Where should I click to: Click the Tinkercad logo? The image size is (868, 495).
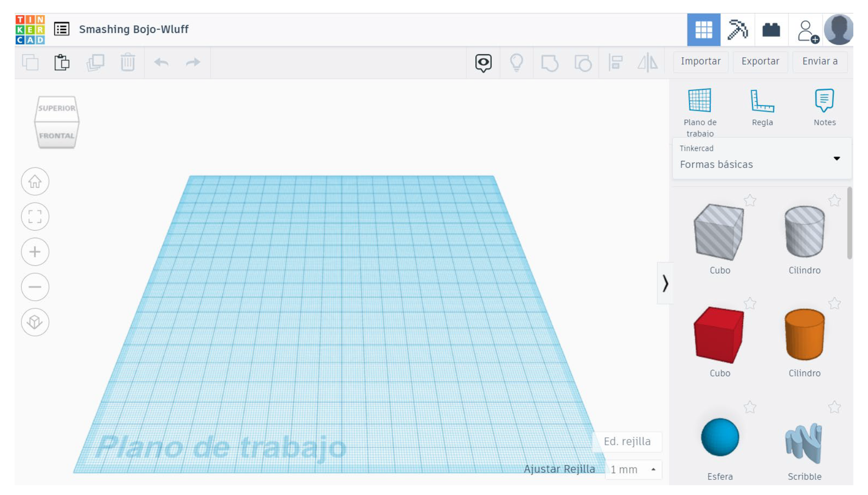click(30, 29)
